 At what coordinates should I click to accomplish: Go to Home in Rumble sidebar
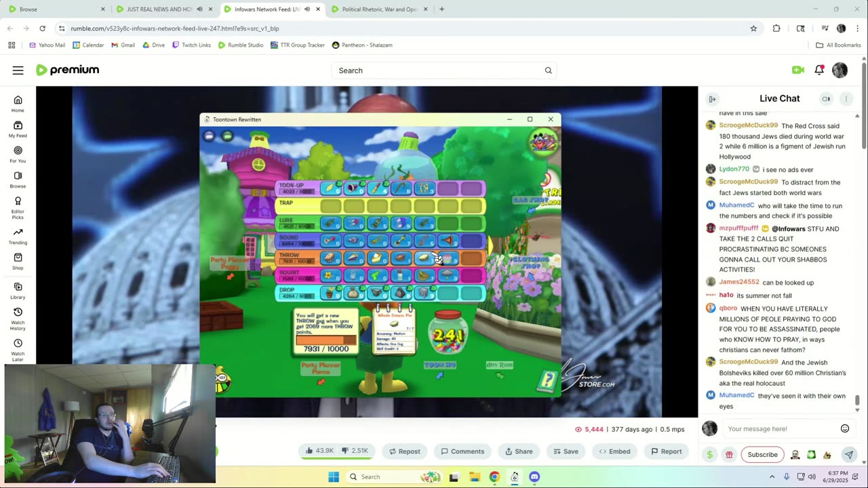point(18,104)
